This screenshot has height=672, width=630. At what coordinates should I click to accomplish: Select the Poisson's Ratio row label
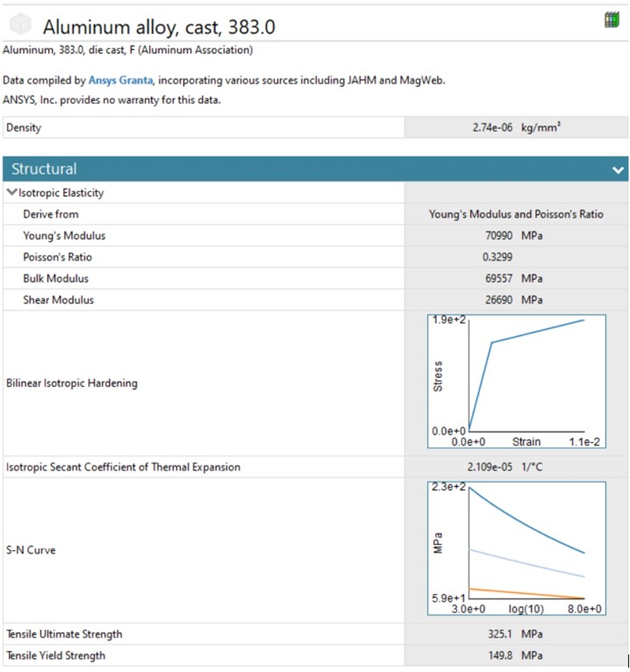pyautogui.click(x=57, y=257)
